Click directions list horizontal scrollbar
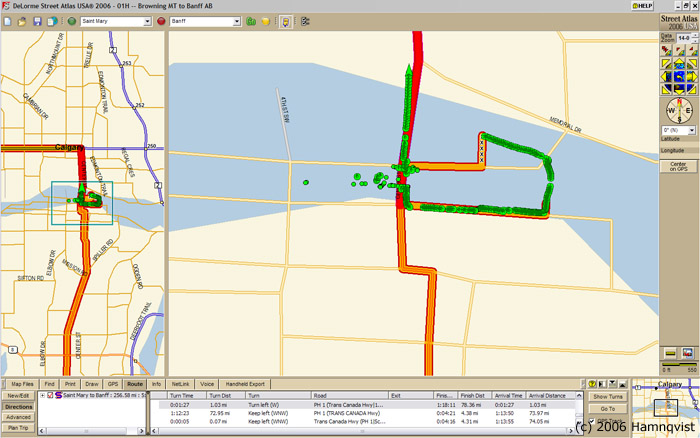 tap(363, 431)
